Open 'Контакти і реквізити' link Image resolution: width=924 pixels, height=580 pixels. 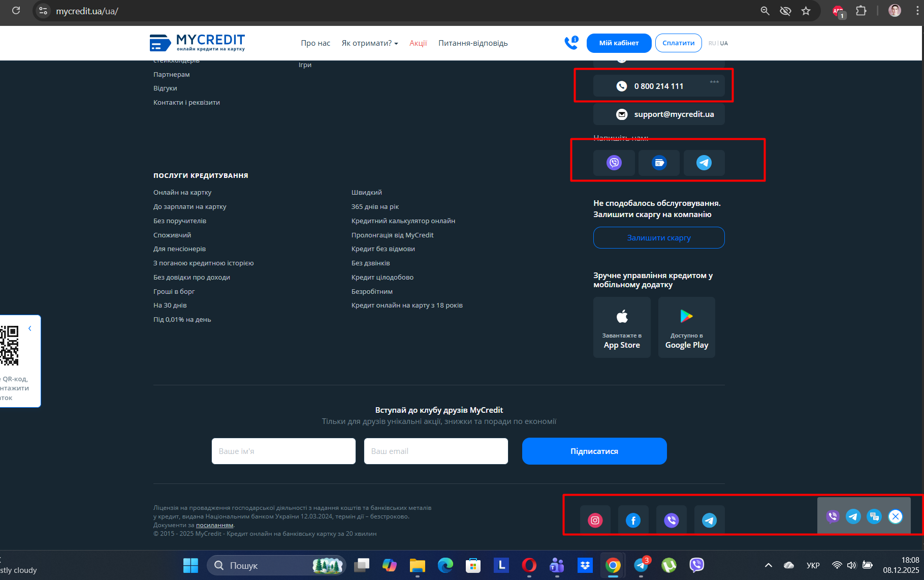186,102
